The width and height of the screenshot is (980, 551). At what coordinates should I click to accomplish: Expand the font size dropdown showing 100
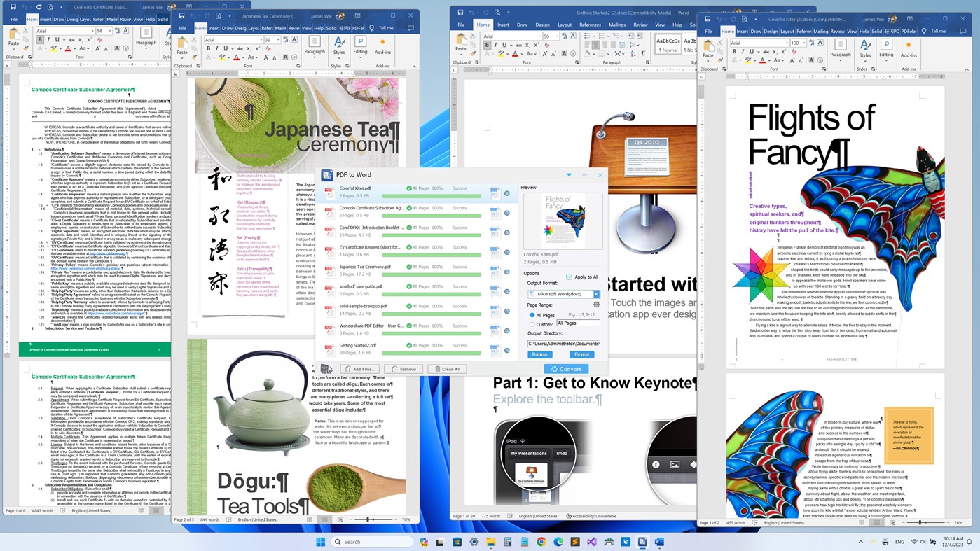pyautogui.click(x=803, y=42)
